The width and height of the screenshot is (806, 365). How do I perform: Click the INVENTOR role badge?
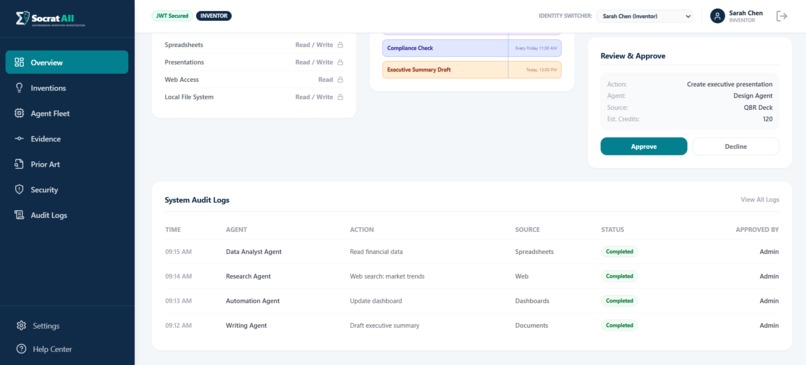point(214,16)
